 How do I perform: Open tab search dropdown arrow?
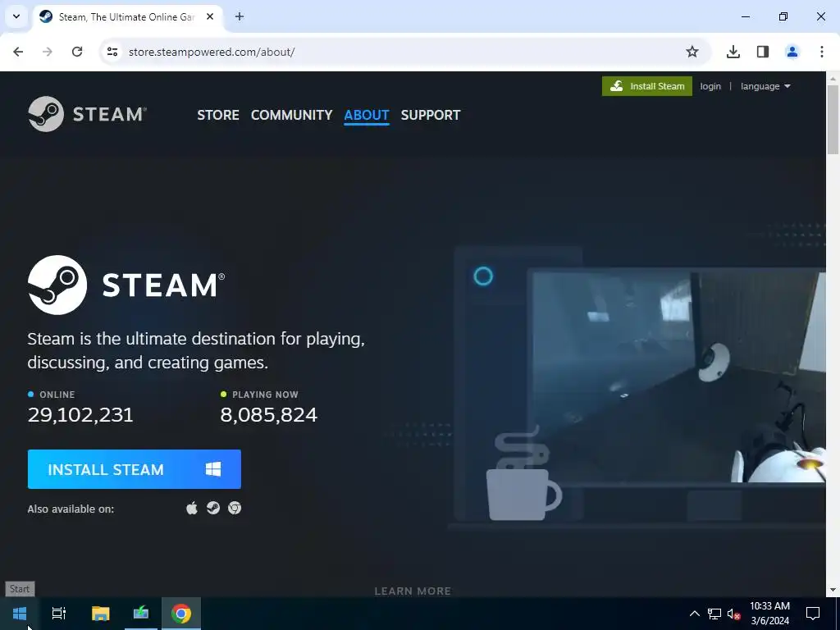click(16, 16)
